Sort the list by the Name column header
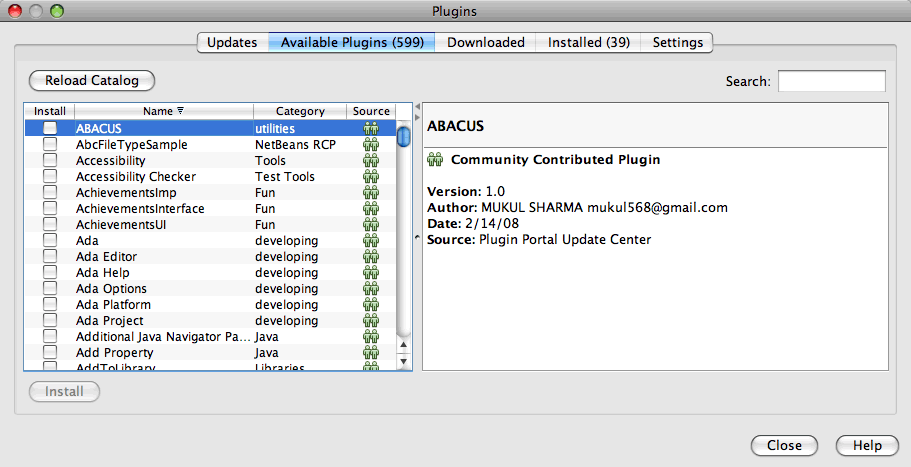911x467 pixels. tap(163, 111)
